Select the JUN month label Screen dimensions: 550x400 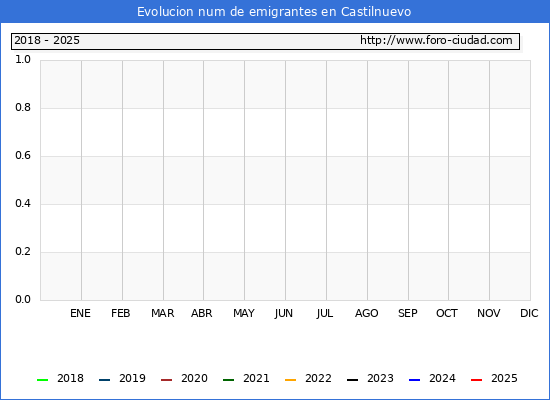click(284, 313)
